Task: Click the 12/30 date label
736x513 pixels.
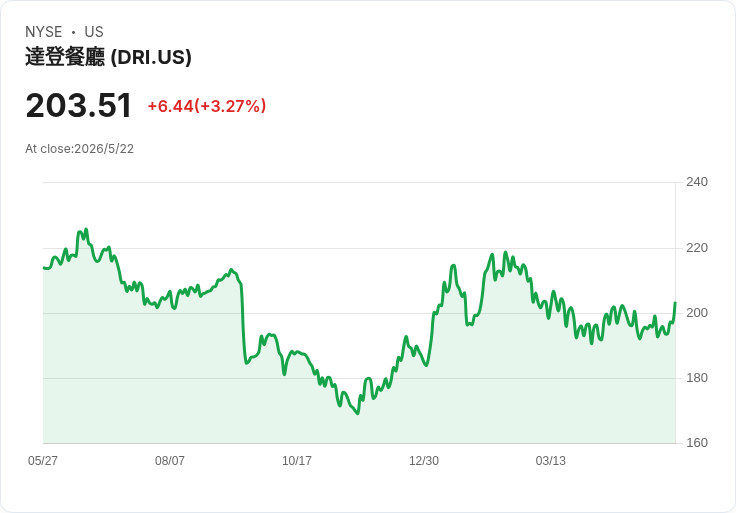Action: [424, 461]
